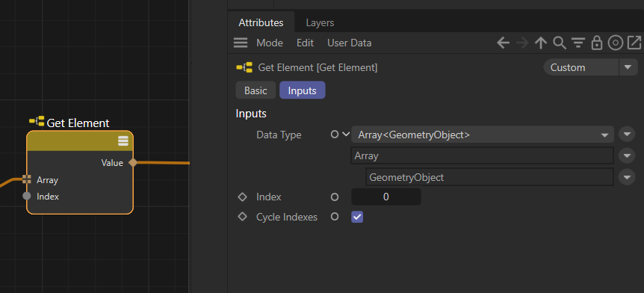
Task: Click the Inputs section heading
Action: coord(251,114)
